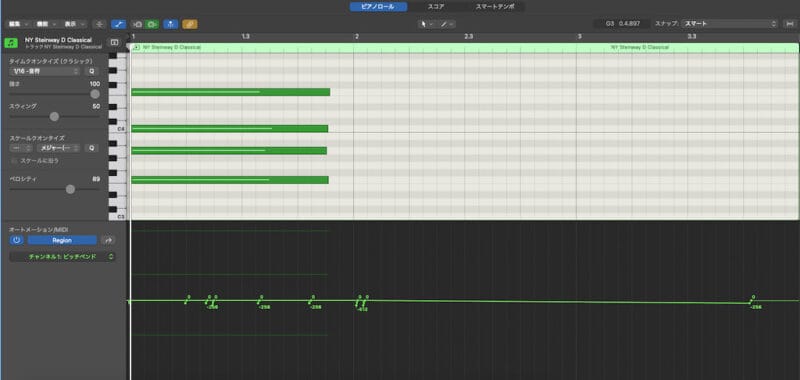Click the ベロシティ value 89

click(x=96, y=179)
